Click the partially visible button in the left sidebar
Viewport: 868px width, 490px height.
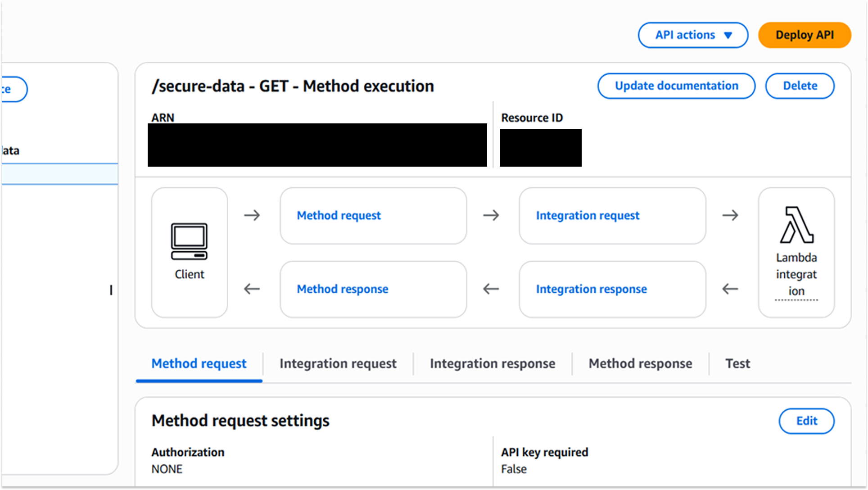11,89
